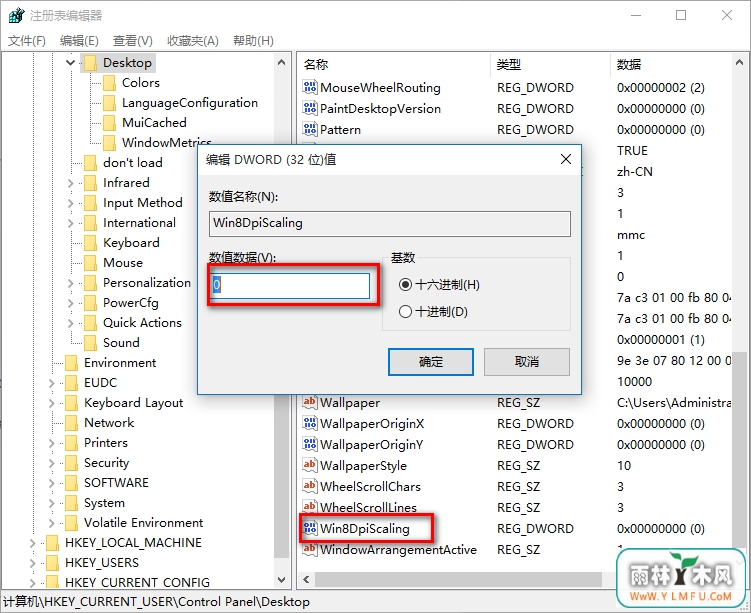Open the 收藏夹(A) Favorites menu
Viewport: 751px width, 613px height.
[x=193, y=41]
